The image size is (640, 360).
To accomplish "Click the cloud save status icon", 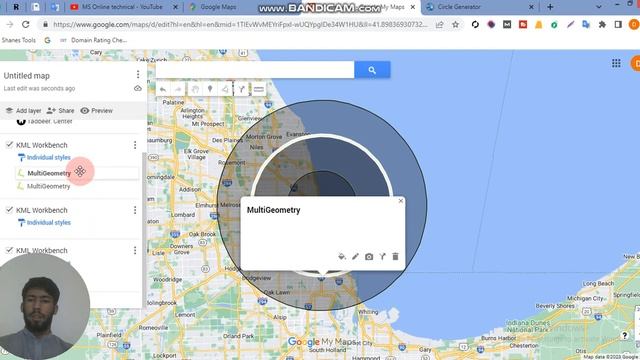I will pyautogui.click(x=138, y=89).
